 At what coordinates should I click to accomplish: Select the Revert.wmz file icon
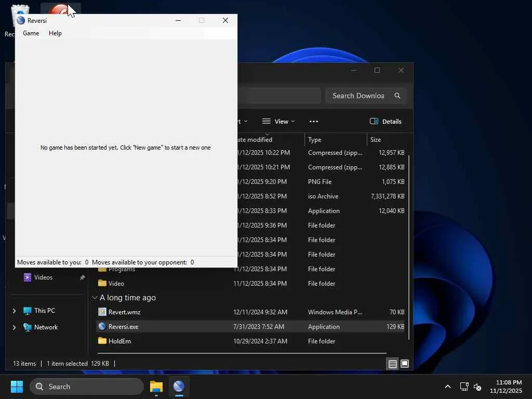point(102,312)
